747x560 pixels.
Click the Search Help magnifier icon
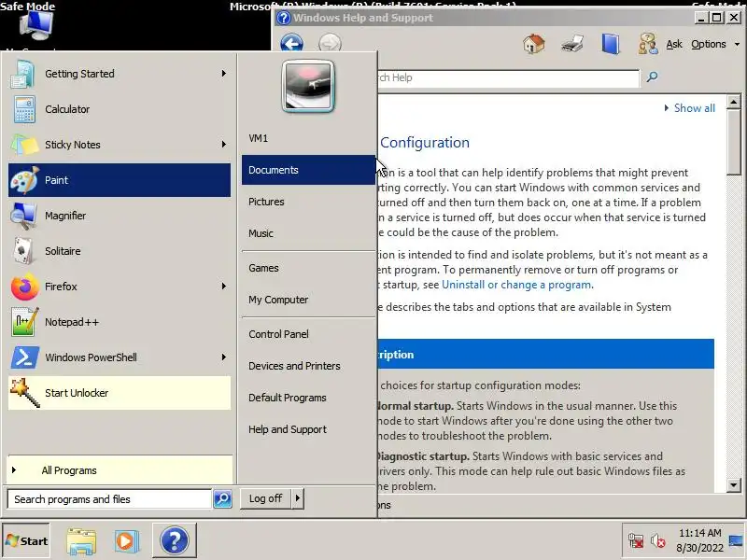click(652, 77)
